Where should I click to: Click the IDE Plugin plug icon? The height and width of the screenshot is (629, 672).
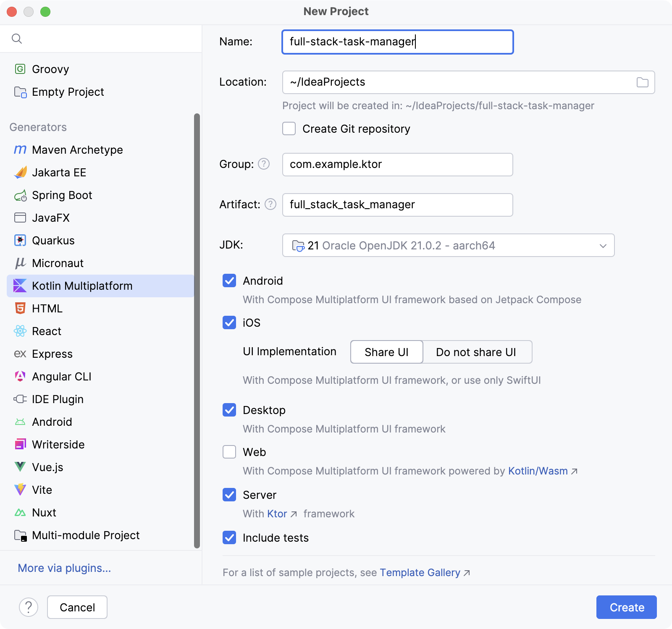pyautogui.click(x=20, y=399)
